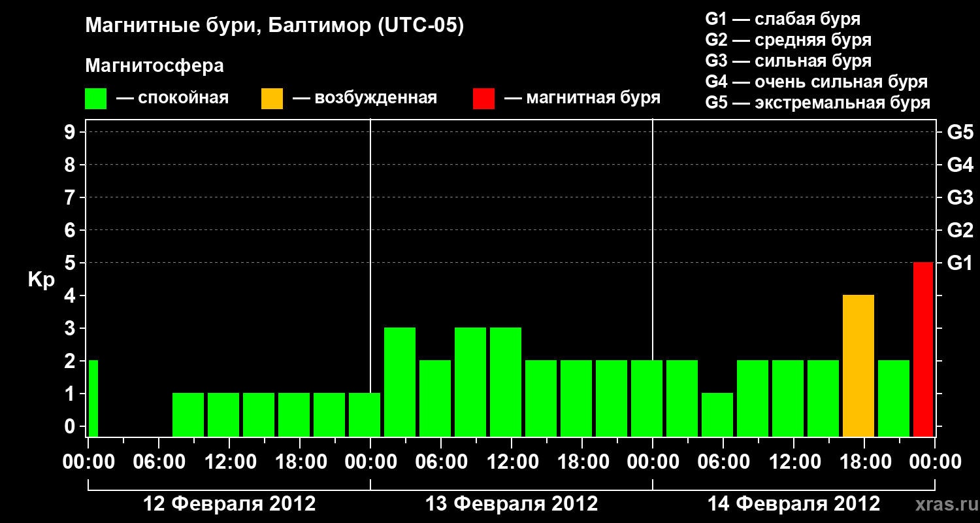Click the red Kp 5 storm bar
Image resolution: width=980 pixels, height=523 pixels.
coord(923,349)
